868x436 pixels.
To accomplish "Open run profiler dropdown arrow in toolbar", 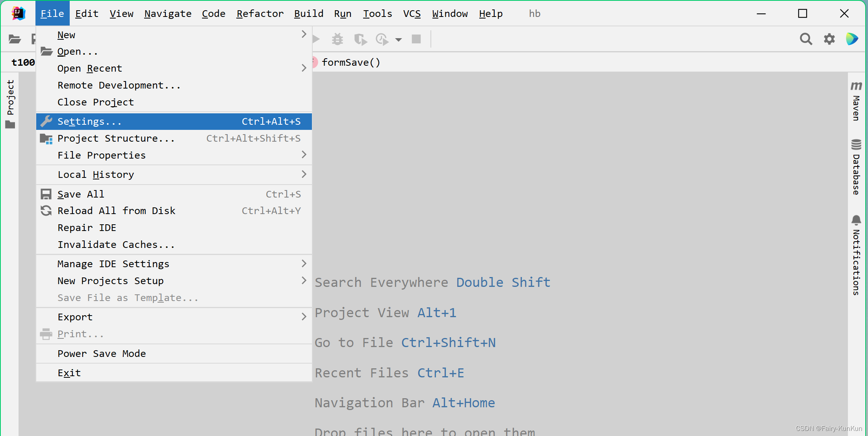I will pyautogui.click(x=399, y=40).
